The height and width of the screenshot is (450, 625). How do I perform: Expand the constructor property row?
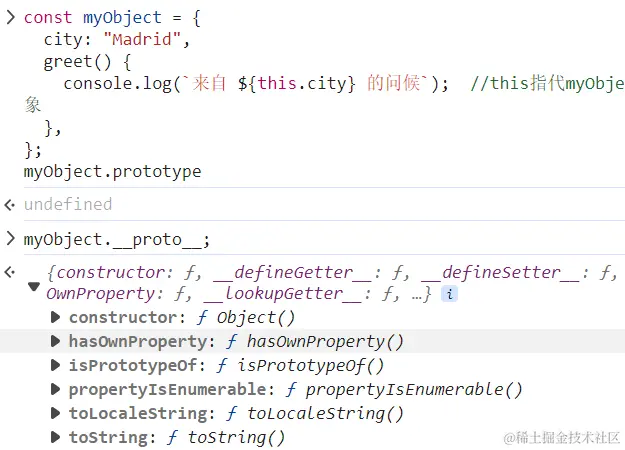[55, 317]
